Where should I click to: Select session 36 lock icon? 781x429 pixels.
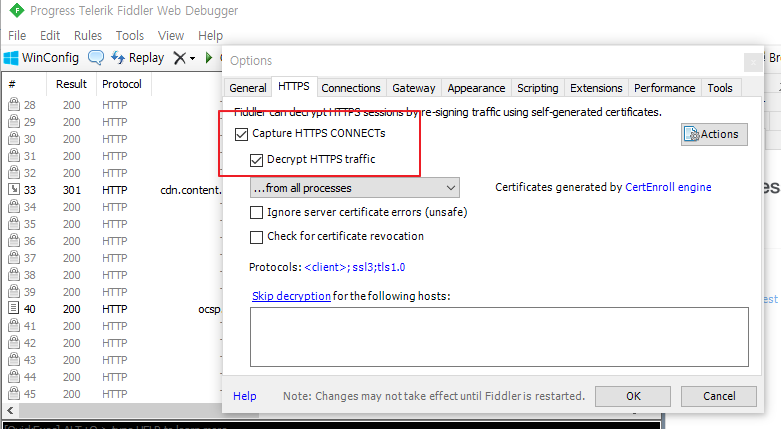(x=14, y=240)
